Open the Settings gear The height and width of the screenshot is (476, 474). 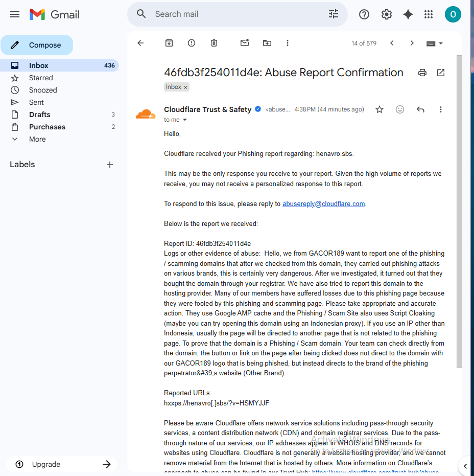(386, 14)
